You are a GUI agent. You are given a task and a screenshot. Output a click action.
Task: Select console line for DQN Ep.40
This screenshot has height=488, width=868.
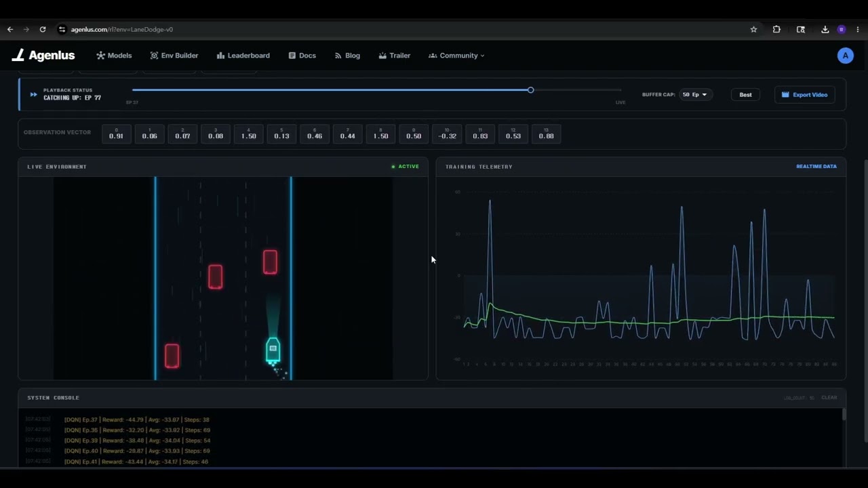[x=137, y=451]
